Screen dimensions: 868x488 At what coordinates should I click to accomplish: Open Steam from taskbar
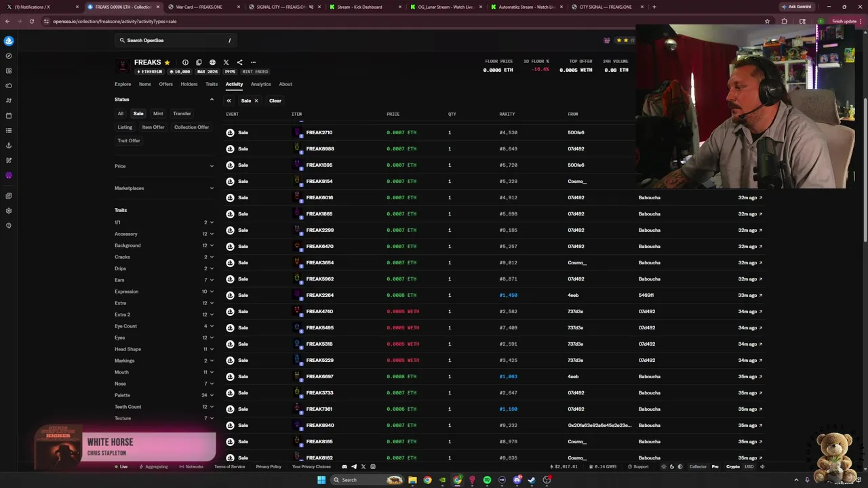click(532, 480)
